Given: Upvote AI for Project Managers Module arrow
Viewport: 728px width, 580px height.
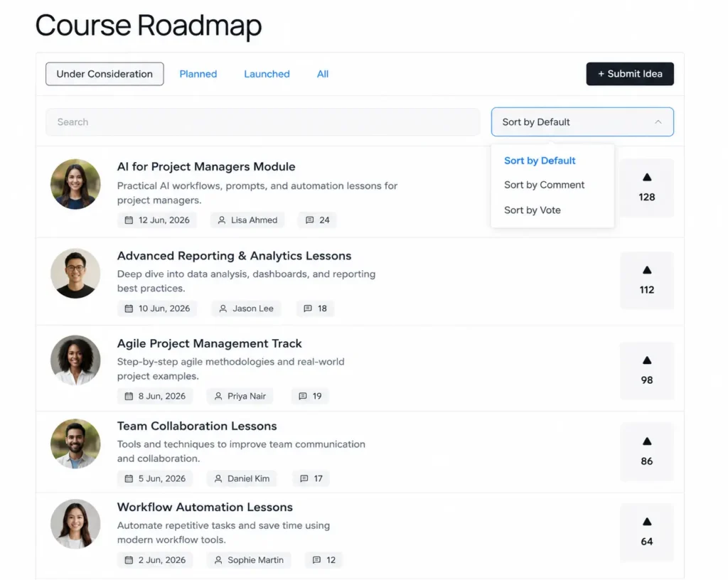Looking at the screenshot, I should 647,177.
